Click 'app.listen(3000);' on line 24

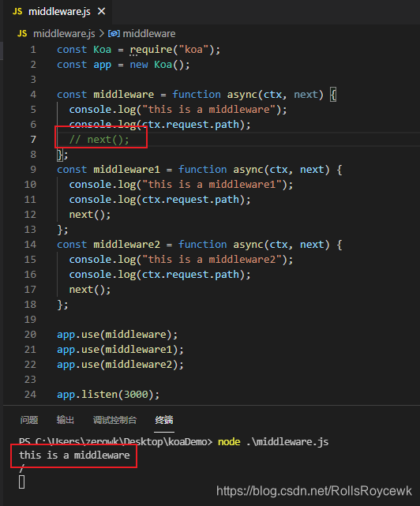[108, 395]
